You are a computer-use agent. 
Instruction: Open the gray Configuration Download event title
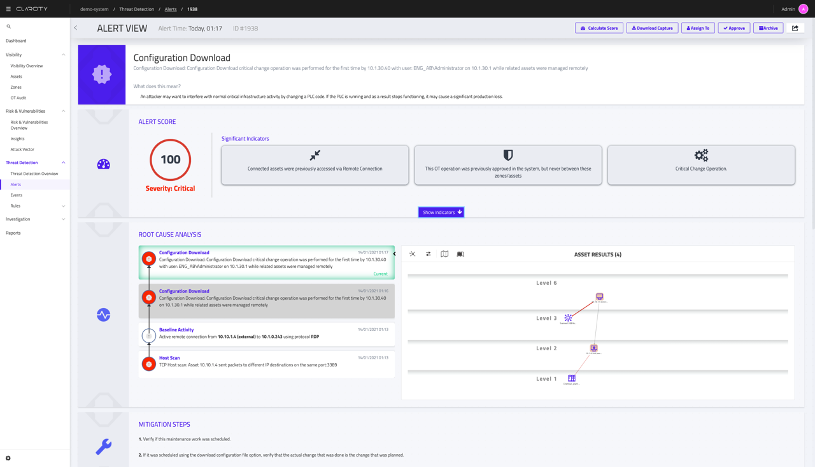click(x=184, y=291)
